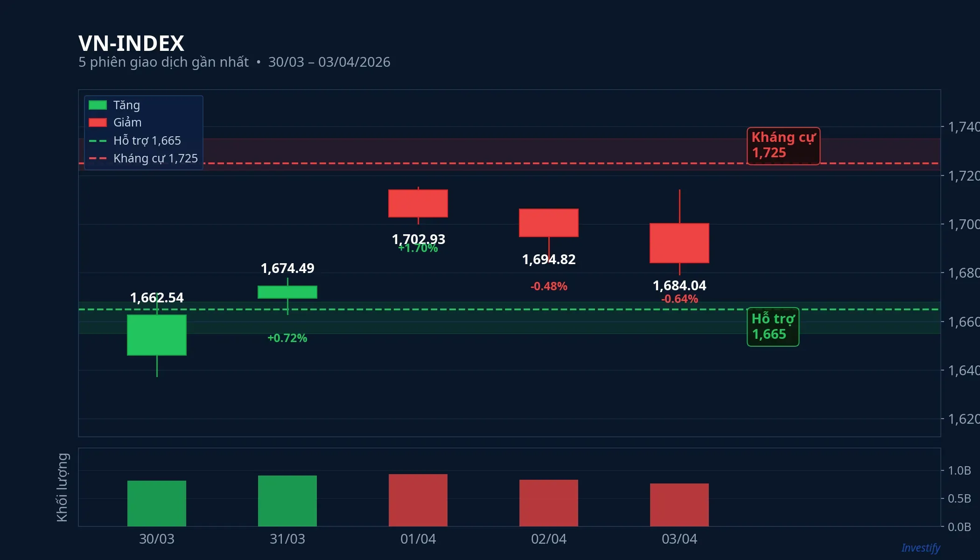Click the 30/03 green volume bar
The height and width of the screenshot is (560, 980).
157,503
